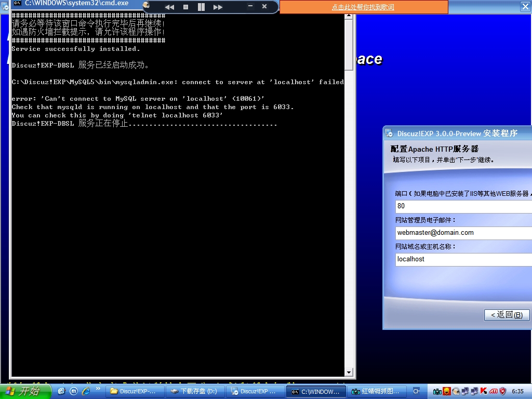Screen dimensions: 532x399
Task: Click the camera tray icon
Action: click(x=437, y=392)
